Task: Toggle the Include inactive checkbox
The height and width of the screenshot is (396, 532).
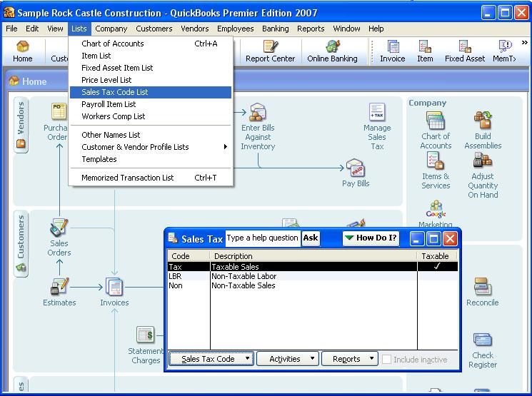Action: (x=387, y=360)
